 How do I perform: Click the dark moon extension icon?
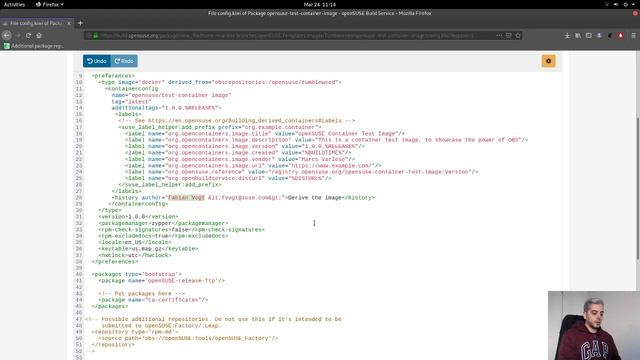[610, 36]
